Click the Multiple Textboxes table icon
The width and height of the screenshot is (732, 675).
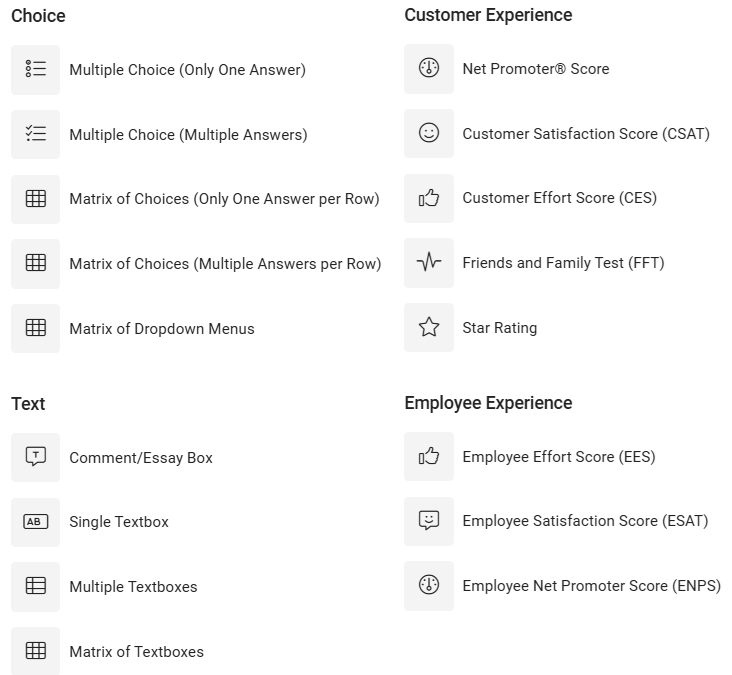pyautogui.click(x=35, y=586)
